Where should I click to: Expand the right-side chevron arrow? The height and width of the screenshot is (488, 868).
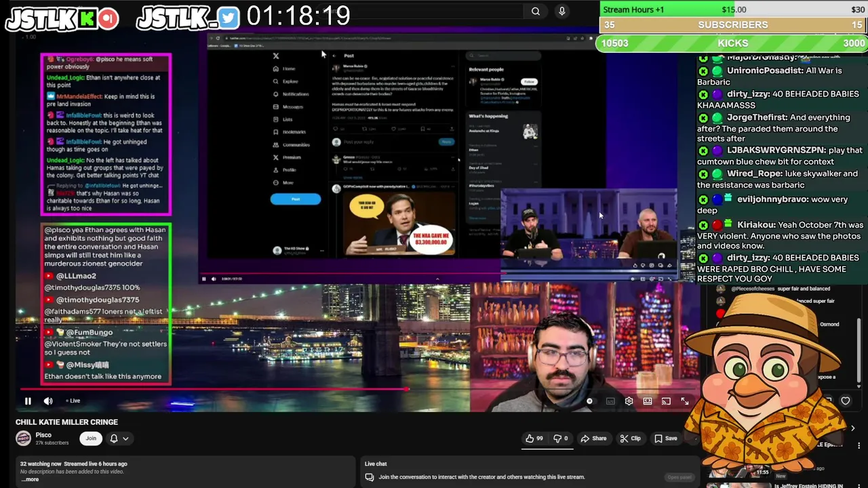tap(852, 428)
